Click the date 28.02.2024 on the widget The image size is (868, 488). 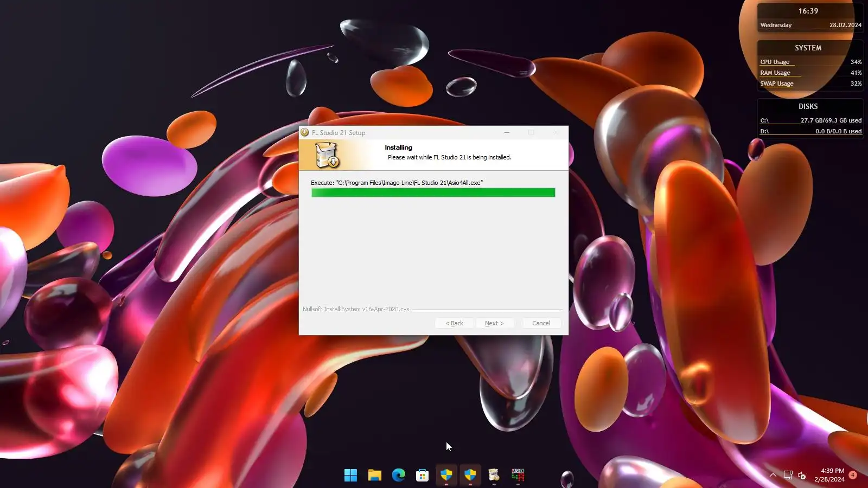(845, 25)
